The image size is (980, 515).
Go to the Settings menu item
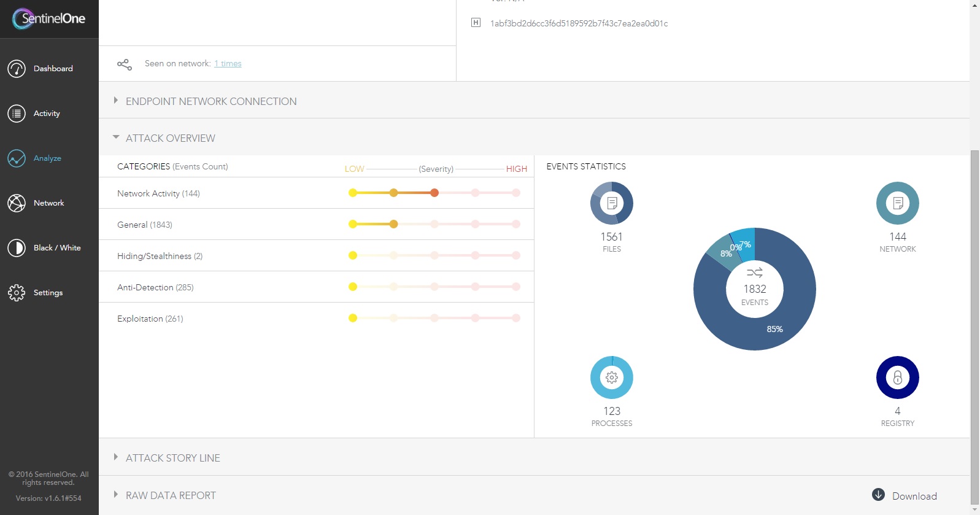coord(48,293)
